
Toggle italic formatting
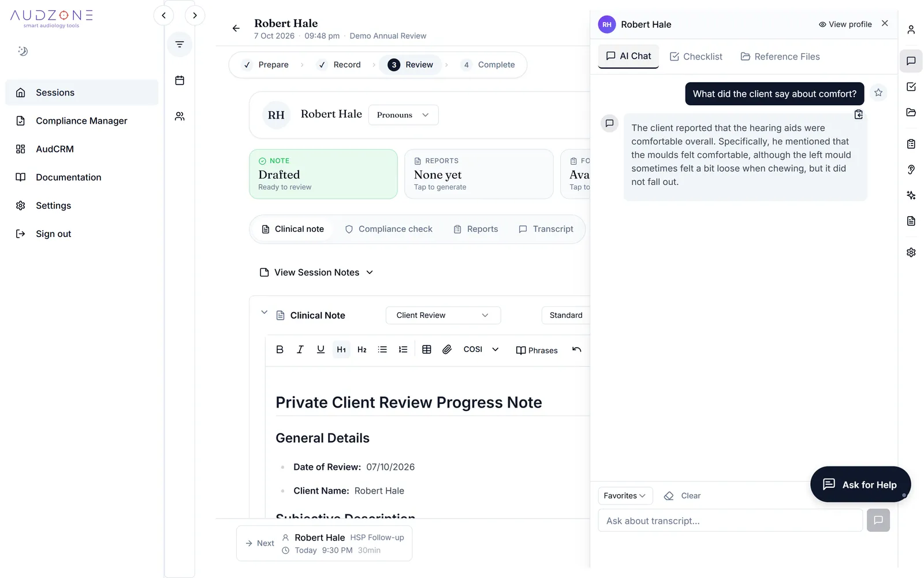pyautogui.click(x=300, y=350)
